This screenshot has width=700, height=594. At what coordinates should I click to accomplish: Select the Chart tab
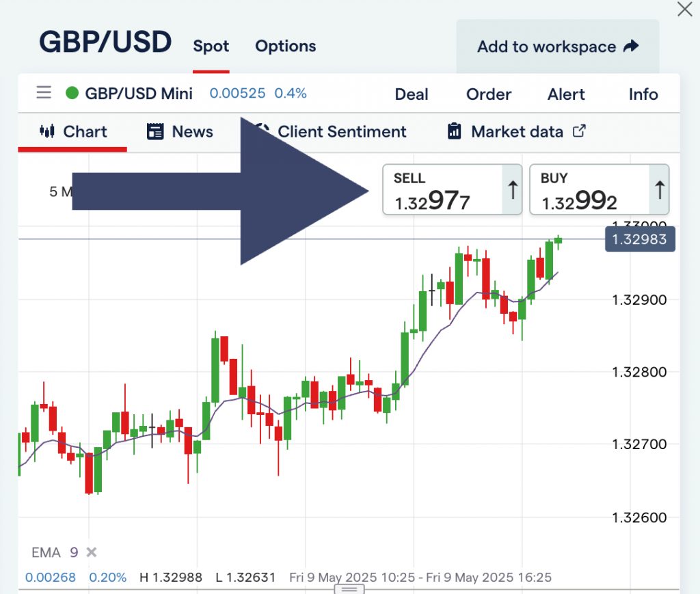pos(72,132)
